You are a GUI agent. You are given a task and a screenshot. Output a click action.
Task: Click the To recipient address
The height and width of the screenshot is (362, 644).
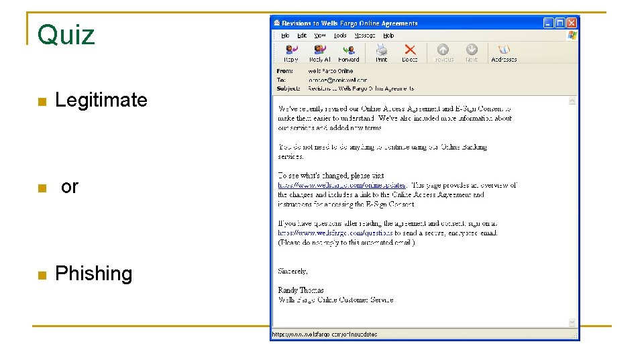pos(337,80)
